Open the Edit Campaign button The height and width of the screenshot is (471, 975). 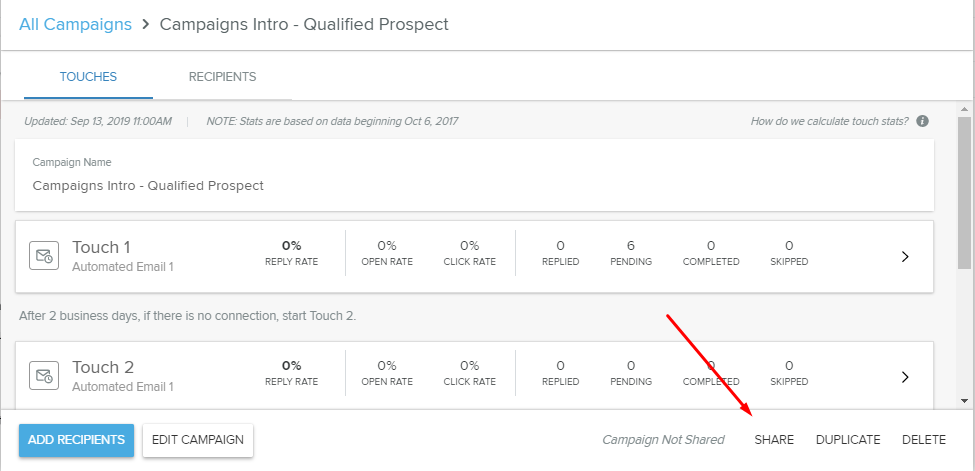point(198,440)
